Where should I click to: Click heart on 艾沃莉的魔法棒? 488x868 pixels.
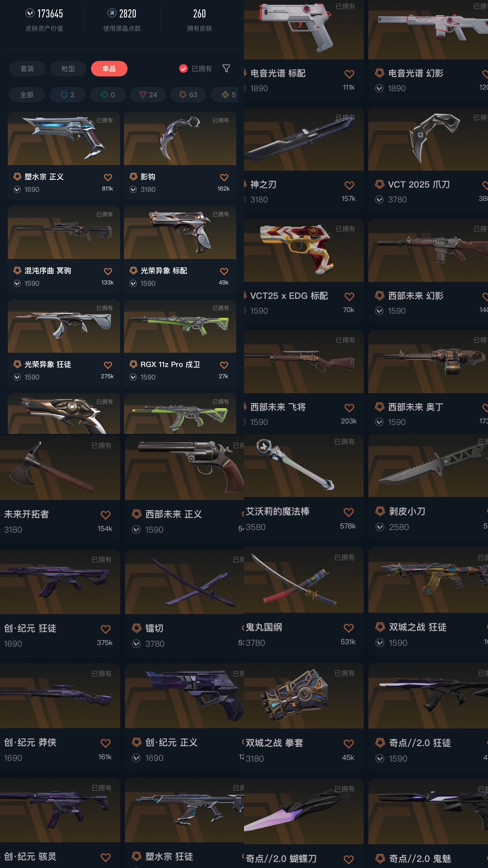coord(349,512)
